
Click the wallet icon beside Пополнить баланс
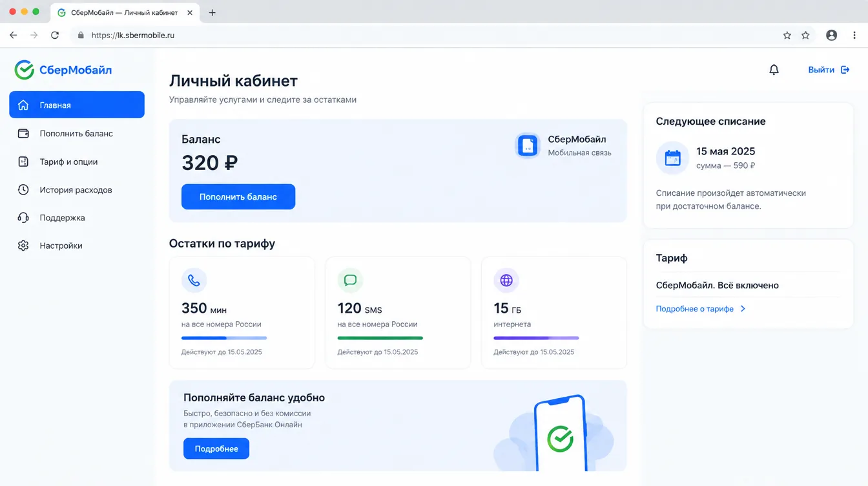[23, 133]
